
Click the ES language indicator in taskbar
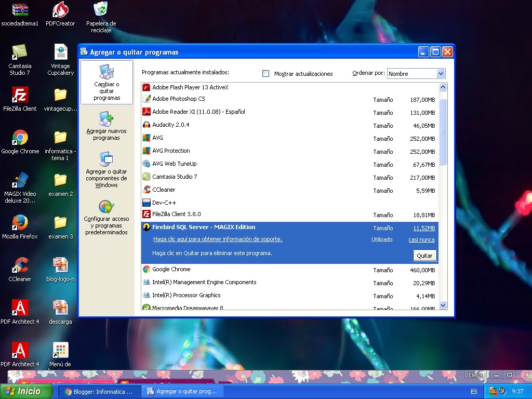point(474,392)
